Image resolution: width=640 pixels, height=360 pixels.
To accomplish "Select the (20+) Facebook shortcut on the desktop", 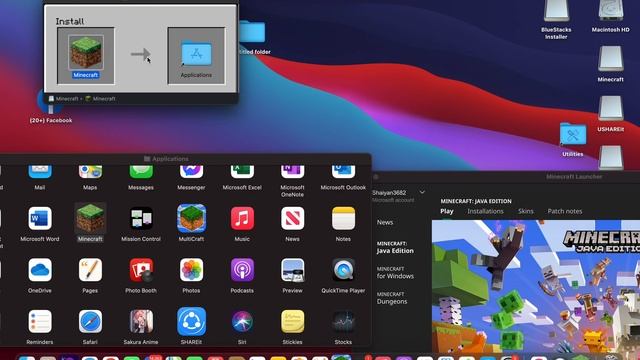I will click(51, 104).
